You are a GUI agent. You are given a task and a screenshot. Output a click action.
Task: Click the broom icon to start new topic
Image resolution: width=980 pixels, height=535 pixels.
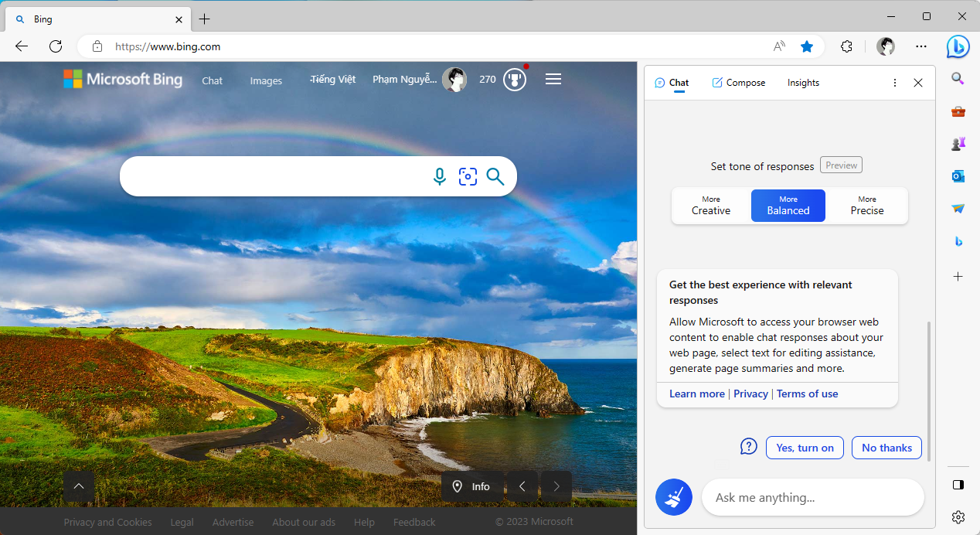coord(673,497)
